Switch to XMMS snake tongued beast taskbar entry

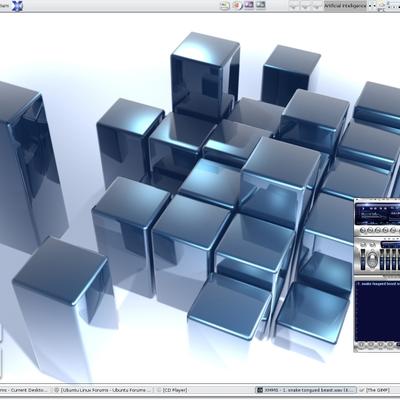[306, 390]
